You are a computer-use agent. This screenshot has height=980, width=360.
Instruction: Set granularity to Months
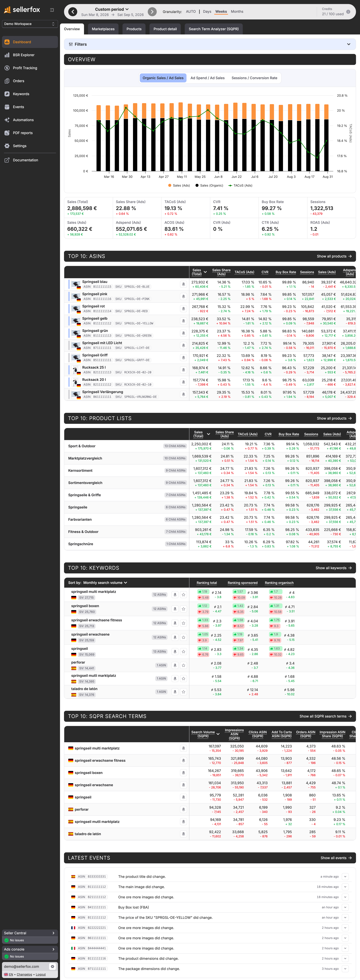pos(237,12)
